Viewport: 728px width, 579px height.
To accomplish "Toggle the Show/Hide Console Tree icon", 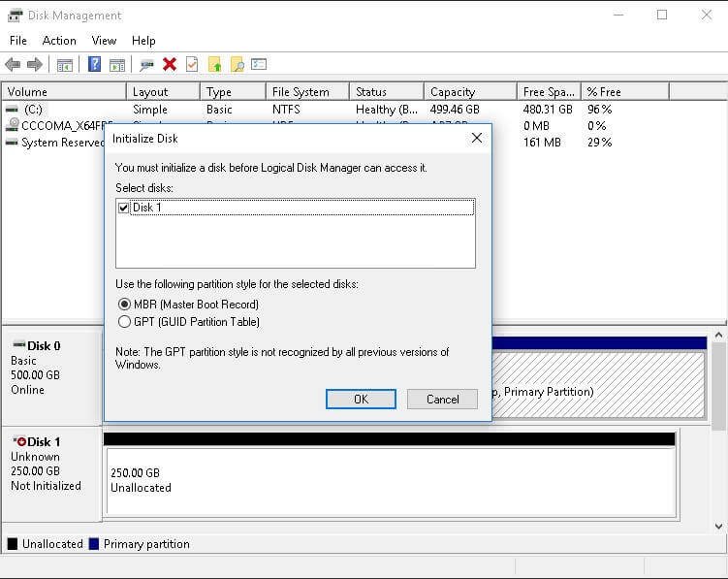I will (x=65, y=65).
